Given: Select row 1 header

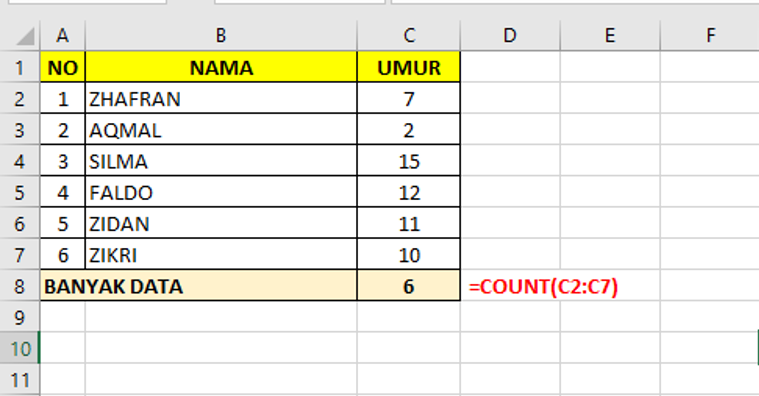Looking at the screenshot, I should 20,67.
